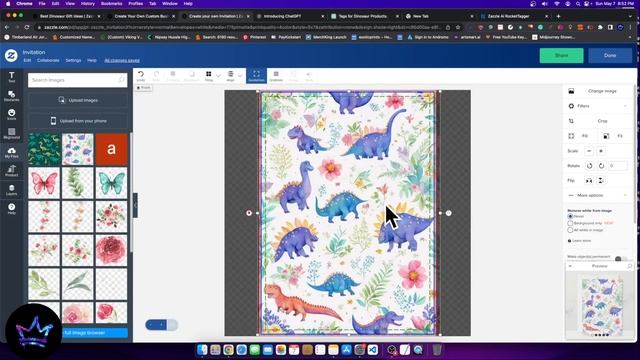Select red letter a thumbnail
This screenshot has width=640, height=360.
point(111,149)
